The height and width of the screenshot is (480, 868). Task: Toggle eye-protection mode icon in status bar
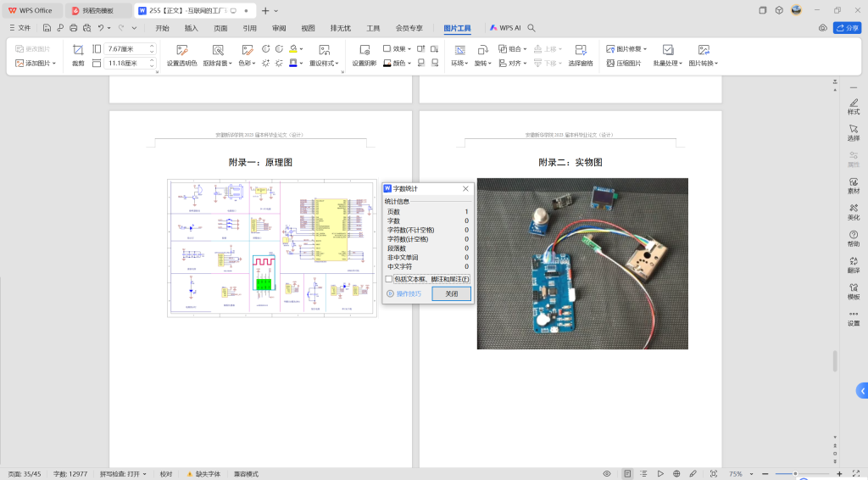[607, 474]
